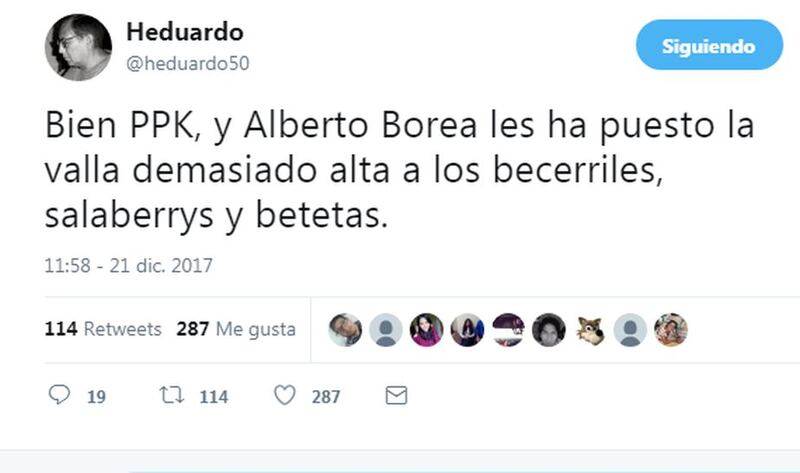Open the 11:58 - 21 dic. 2017 timestamp

[x=128, y=266]
